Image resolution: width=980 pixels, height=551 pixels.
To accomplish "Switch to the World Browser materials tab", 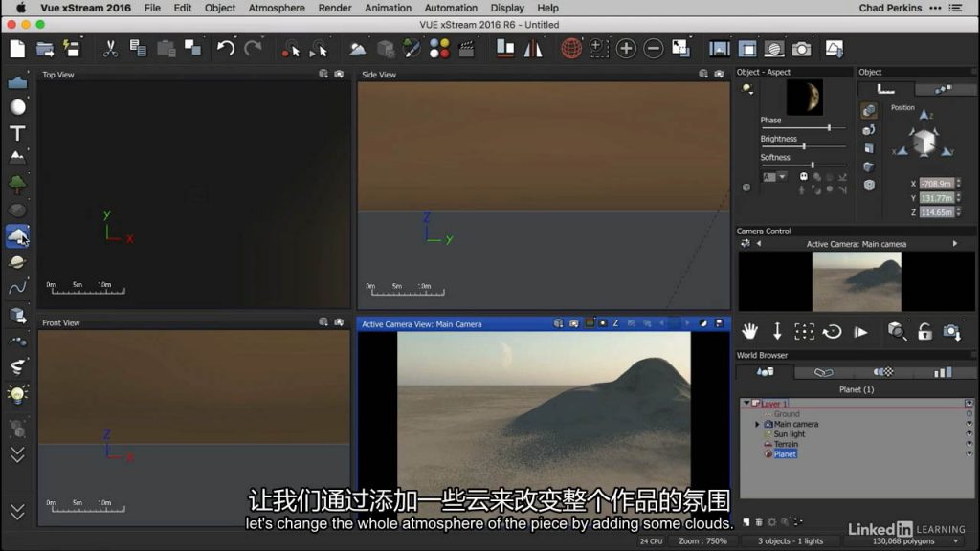I will click(883, 372).
